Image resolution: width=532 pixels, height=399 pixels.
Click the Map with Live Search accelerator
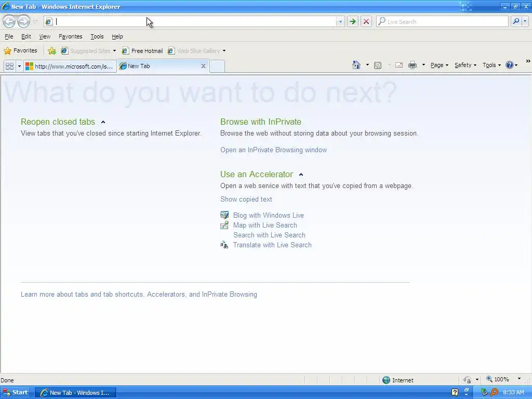(x=265, y=225)
